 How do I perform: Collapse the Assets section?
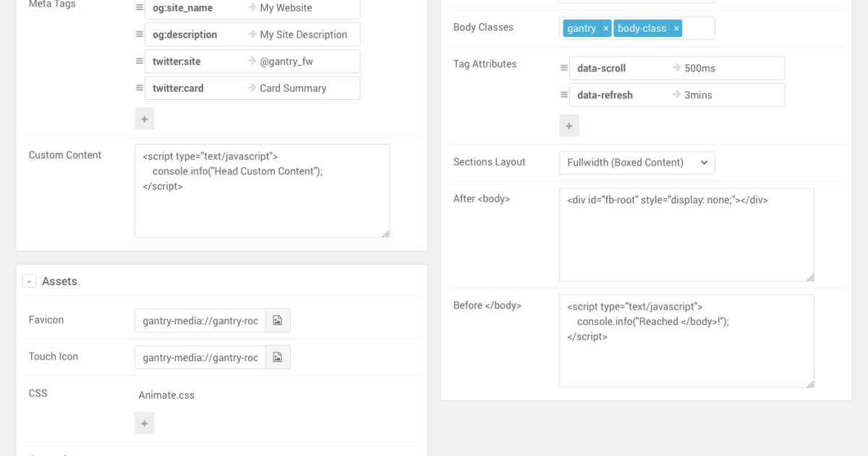29,281
